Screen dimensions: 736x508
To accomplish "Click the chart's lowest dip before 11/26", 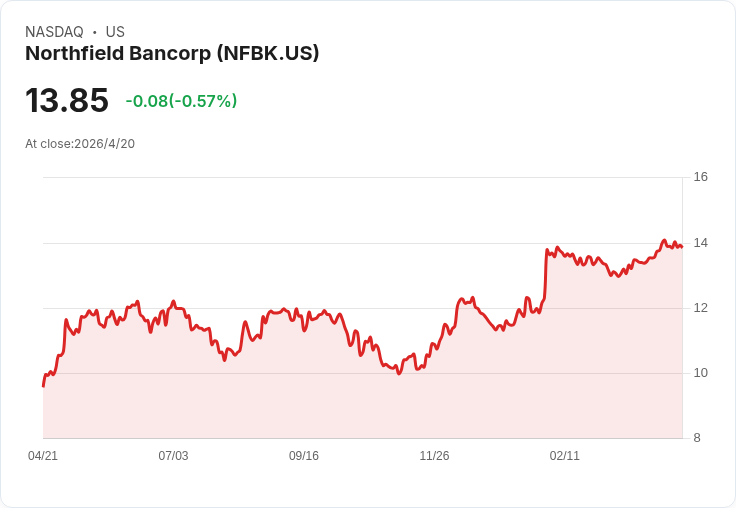I will point(399,373).
